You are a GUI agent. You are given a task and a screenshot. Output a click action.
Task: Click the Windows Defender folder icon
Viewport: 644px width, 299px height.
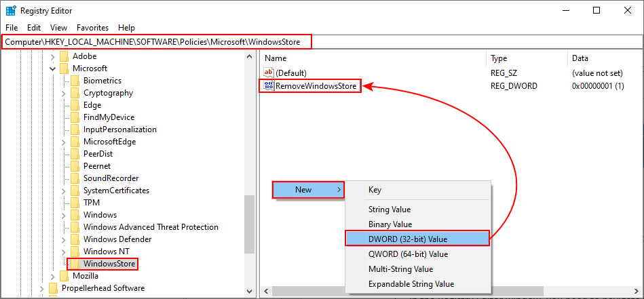point(75,239)
